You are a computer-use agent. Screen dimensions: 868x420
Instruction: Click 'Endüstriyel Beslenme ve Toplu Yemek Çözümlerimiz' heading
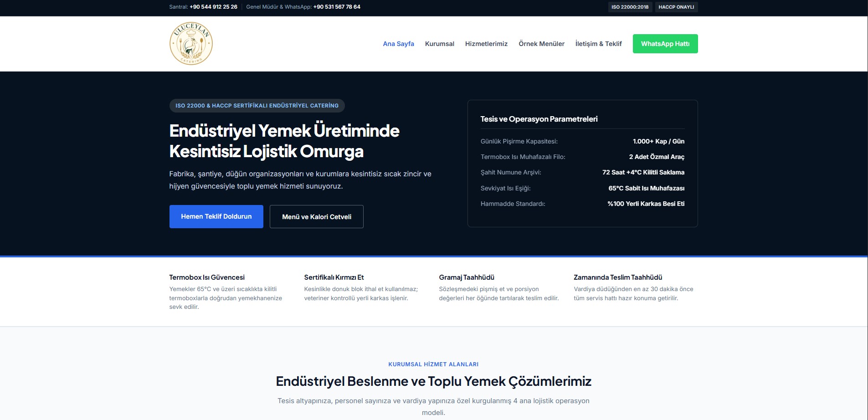point(434,381)
